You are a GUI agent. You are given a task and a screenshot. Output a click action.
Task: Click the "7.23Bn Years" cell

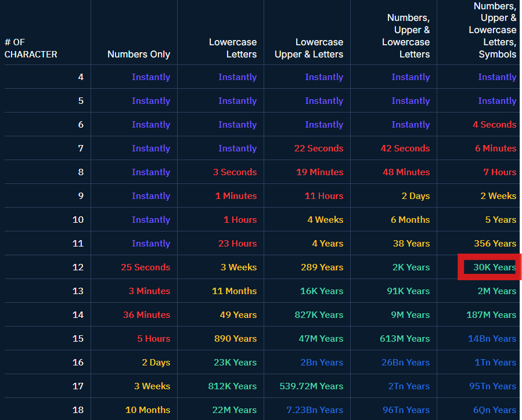click(314, 410)
